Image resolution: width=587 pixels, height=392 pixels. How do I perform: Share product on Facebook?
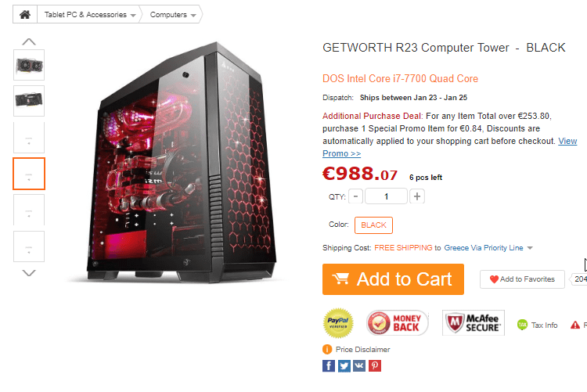pos(328,366)
